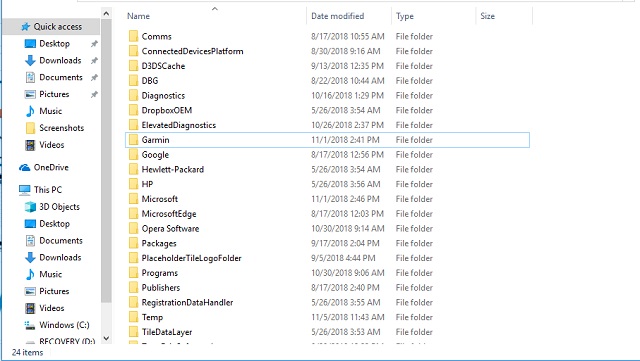Click the Pictures icon under This PC
The width and height of the screenshot is (640, 361).
pyautogui.click(x=30, y=291)
